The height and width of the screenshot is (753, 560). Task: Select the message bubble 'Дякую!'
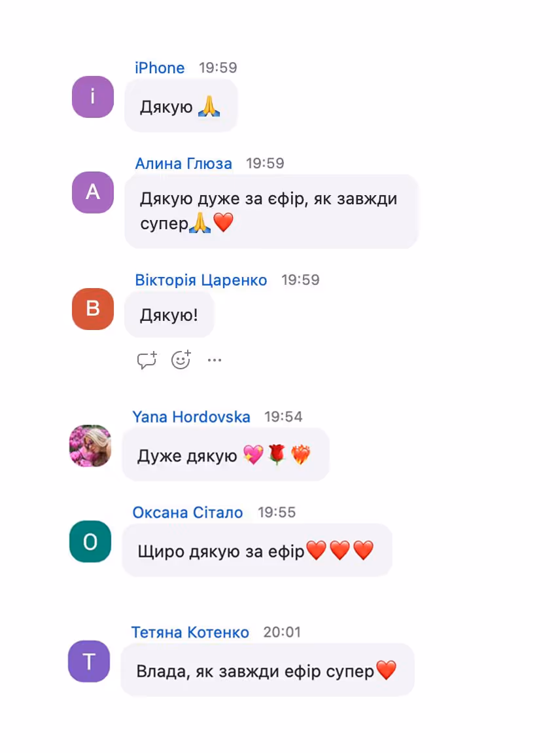coord(169,315)
